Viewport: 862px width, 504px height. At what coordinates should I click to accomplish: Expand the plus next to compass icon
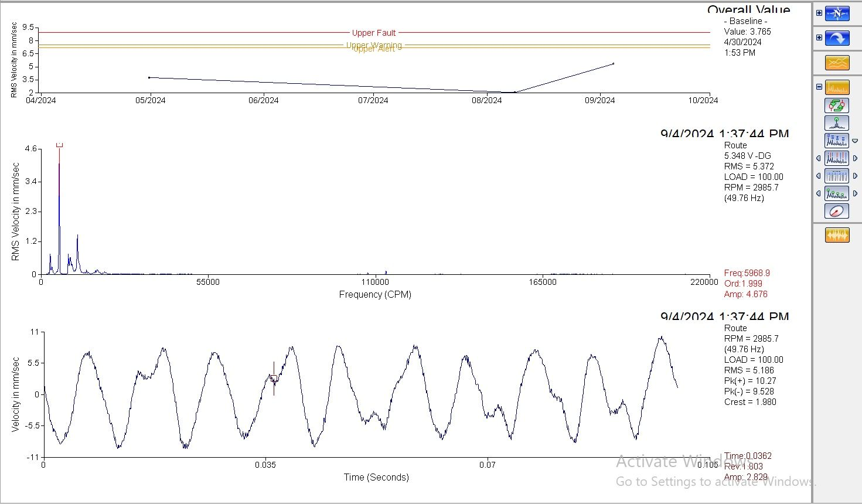point(819,13)
